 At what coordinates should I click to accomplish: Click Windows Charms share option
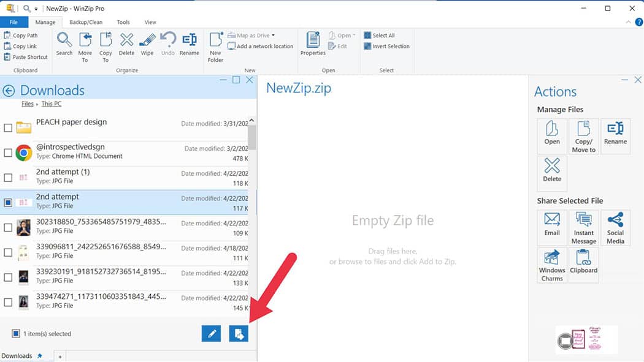552,265
